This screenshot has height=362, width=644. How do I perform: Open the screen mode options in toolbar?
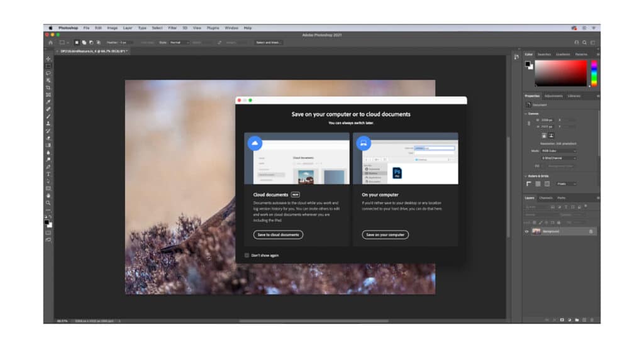[48, 239]
